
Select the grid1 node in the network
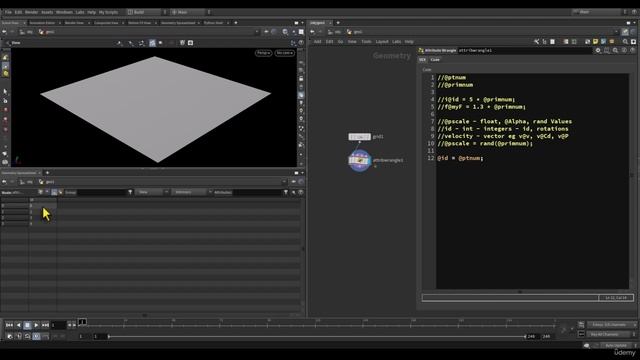(x=360, y=137)
